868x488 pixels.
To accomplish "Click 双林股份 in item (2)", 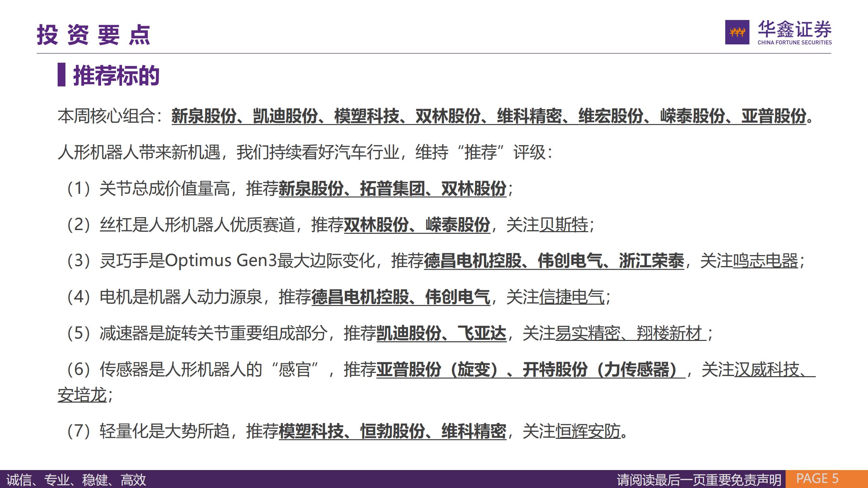I will pyautogui.click(x=376, y=225).
